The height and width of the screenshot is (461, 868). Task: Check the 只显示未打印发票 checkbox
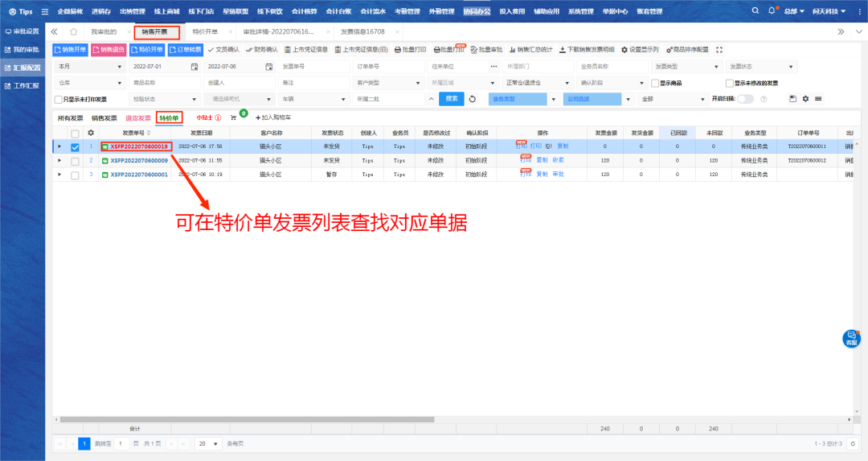(x=58, y=100)
